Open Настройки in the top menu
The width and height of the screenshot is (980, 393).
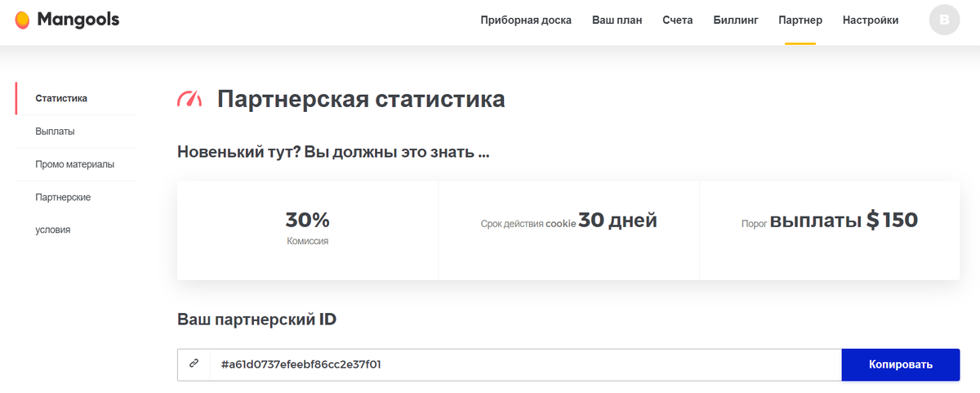click(x=871, y=20)
